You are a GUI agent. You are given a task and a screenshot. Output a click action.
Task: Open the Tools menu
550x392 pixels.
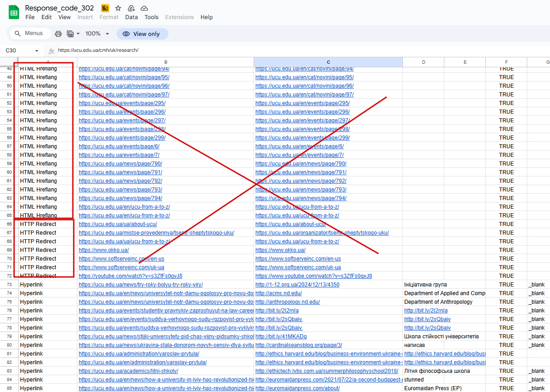(152, 17)
